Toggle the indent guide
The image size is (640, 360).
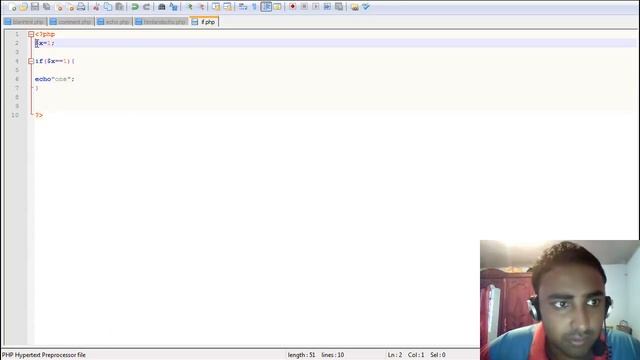[x=266, y=7]
